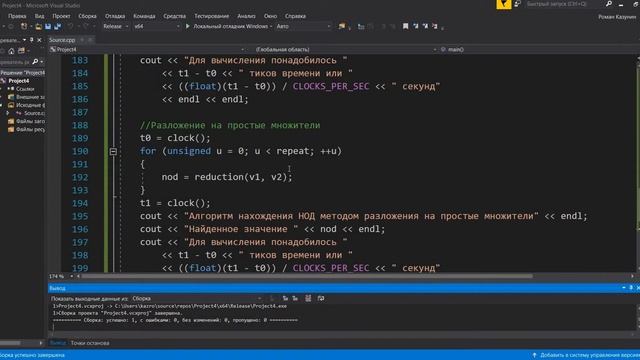Click the Solution Explorer search magnifier icon
The width and height of the screenshot is (640, 360).
click(35, 62)
